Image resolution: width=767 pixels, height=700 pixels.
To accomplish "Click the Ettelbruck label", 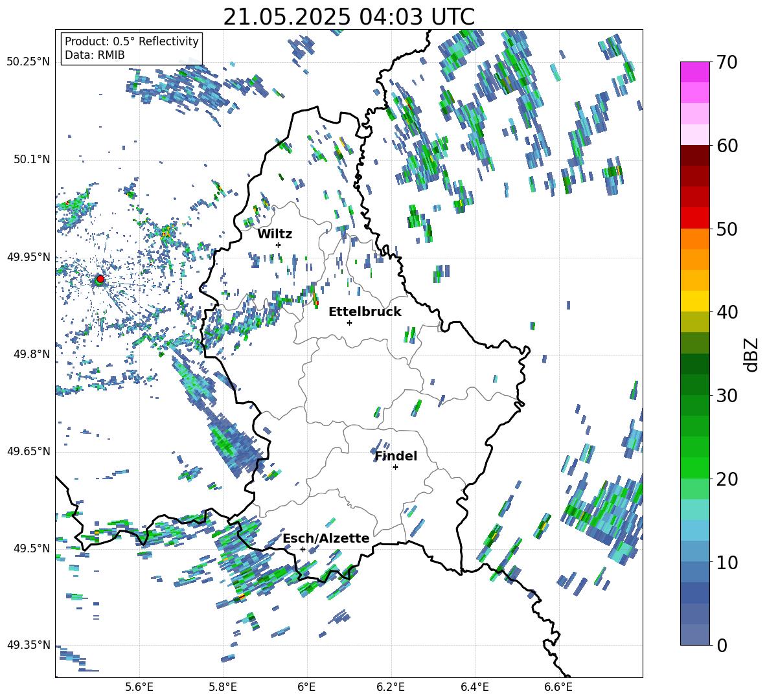I will point(365,312).
